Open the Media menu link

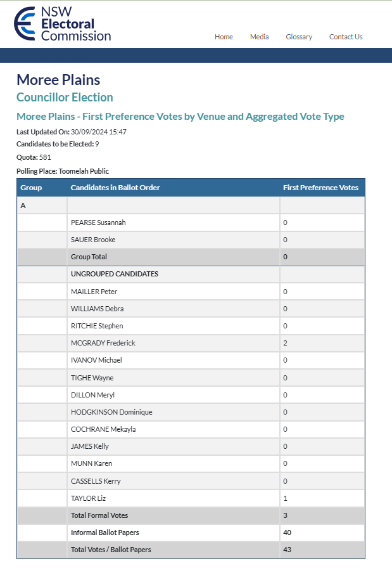tap(259, 37)
